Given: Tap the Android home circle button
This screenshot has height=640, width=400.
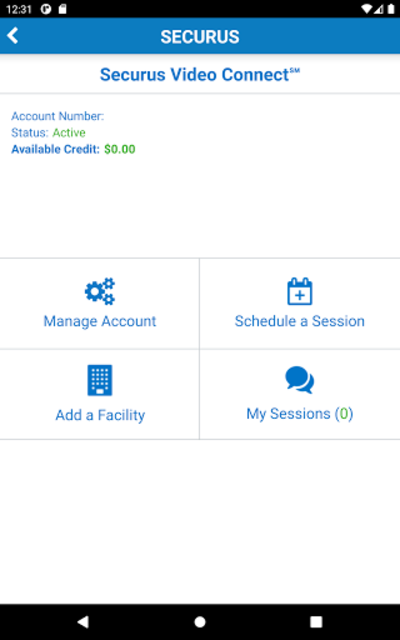Looking at the screenshot, I should [x=200, y=622].
